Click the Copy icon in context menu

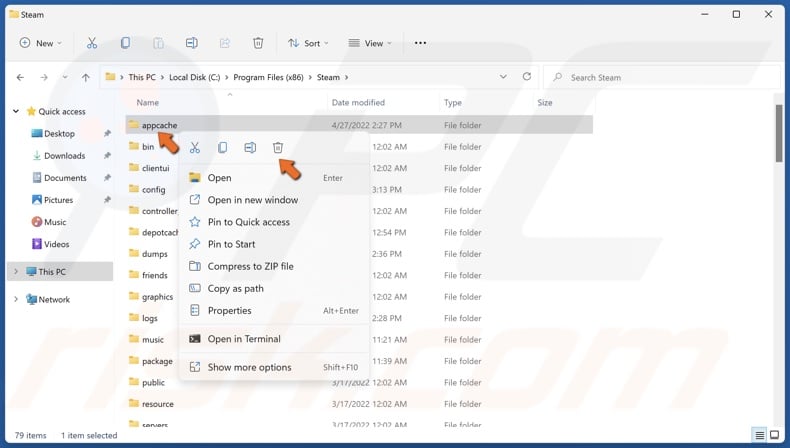point(223,148)
